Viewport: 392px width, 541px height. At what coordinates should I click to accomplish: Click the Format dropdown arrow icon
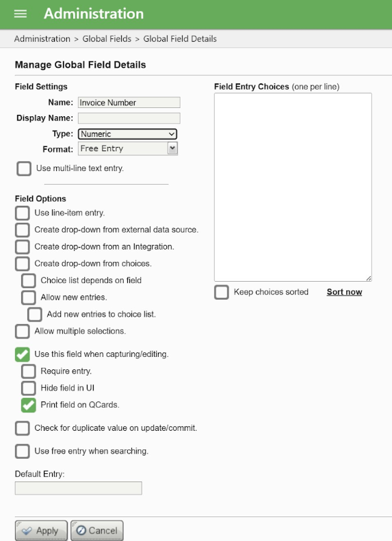pos(172,148)
